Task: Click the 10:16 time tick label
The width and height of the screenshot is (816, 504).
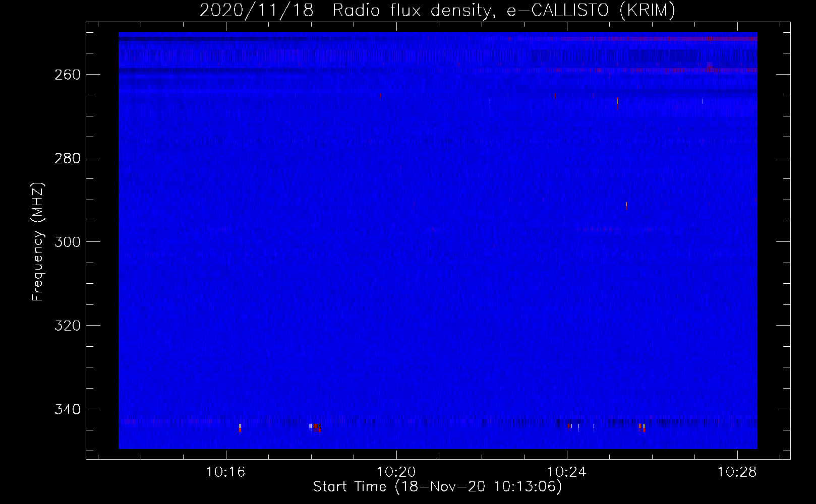Action: [225, 472]
